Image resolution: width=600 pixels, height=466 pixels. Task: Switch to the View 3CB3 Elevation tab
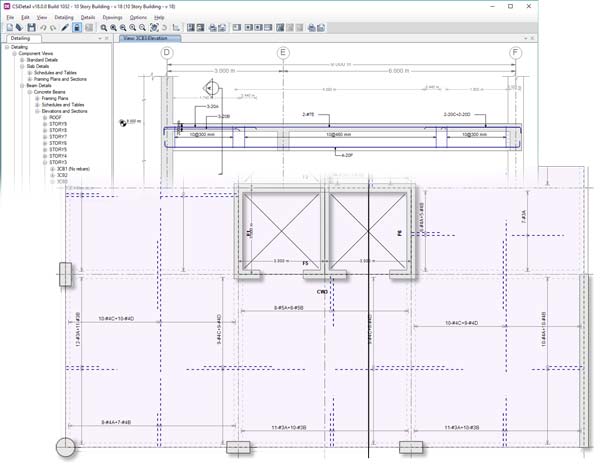pyautogui.click(x=144, y=38)
